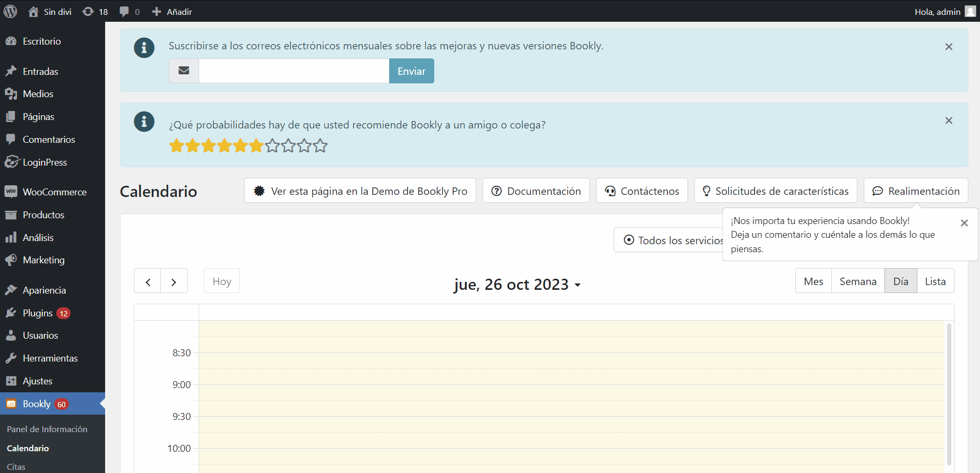The image size is (980, 473).
Task: Dismiss the Bookly feedback popover
Action: [964, 223]
